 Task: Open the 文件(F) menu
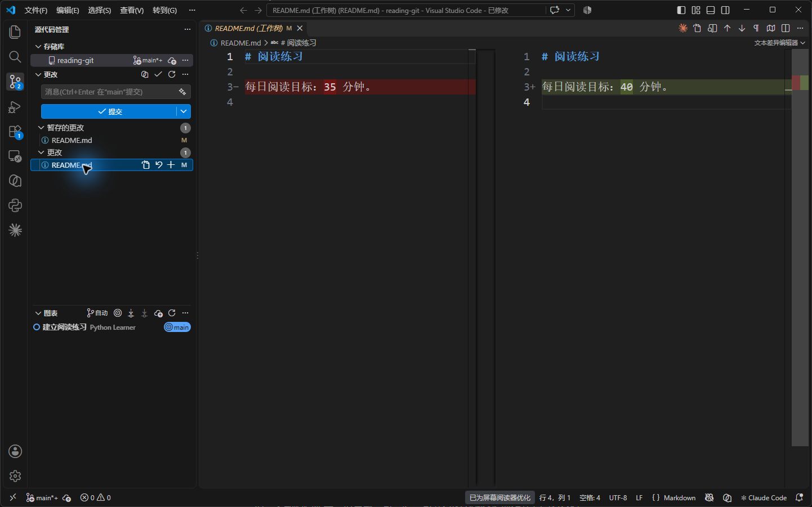[x=36, y=10]
